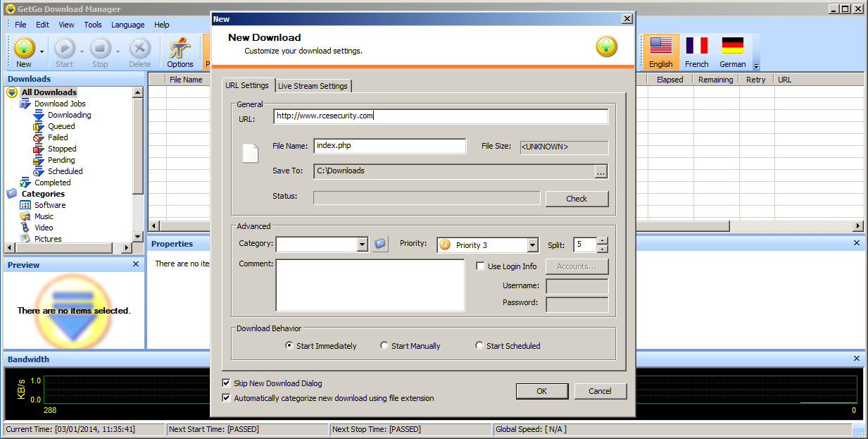The width and height of the screenshot is (868, 439).
Task: Open the Start button dropdown arrow
Action: pyautogui.click(x=82, y=52)
